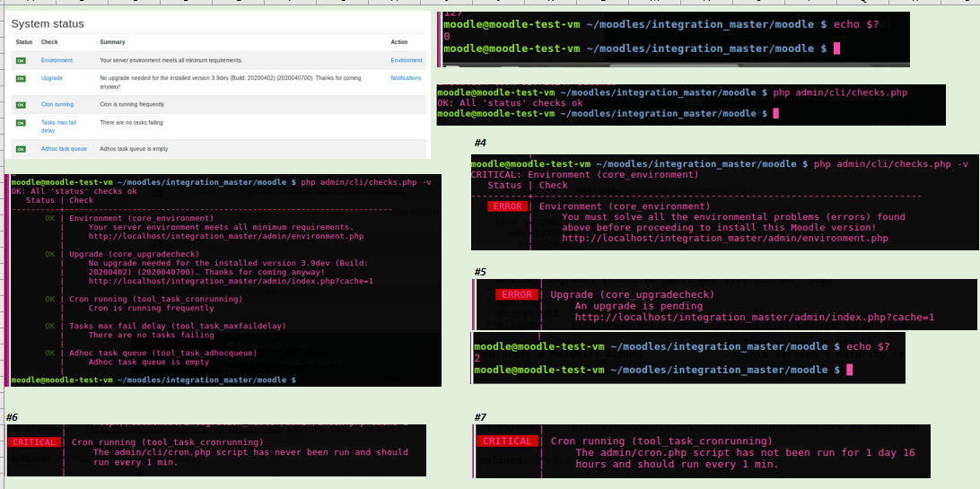Viewport: 980px width, 489px height.
Task: Click 'There are no tasks failing' in the System status table
Action: tap(131, 122)
